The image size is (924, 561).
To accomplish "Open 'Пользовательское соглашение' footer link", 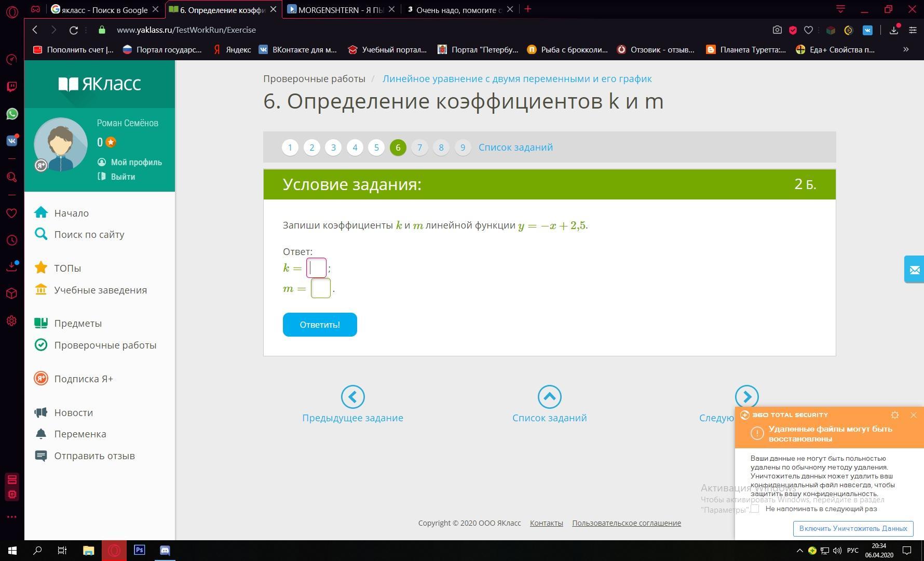I will pos(627,523).
